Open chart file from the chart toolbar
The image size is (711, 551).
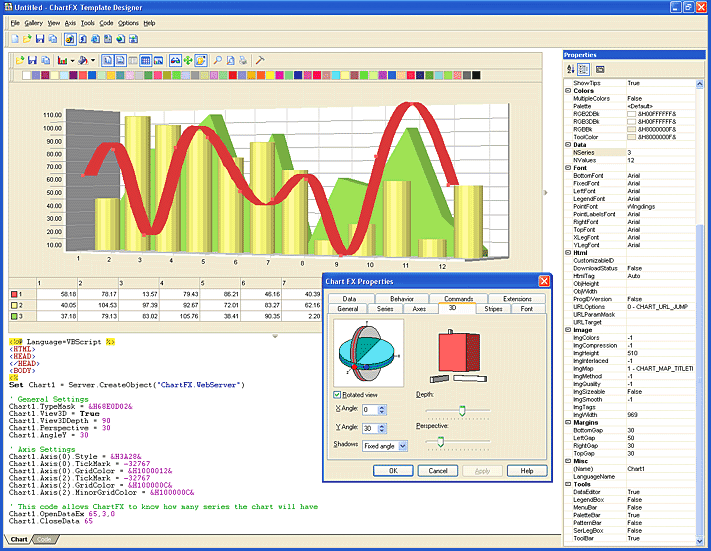click(x=20, y=60)
